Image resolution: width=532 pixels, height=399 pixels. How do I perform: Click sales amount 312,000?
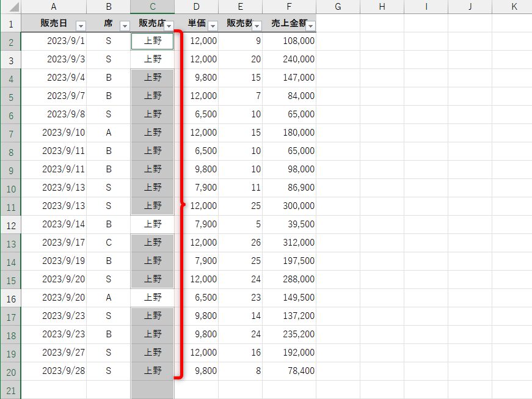coord(289,243)
